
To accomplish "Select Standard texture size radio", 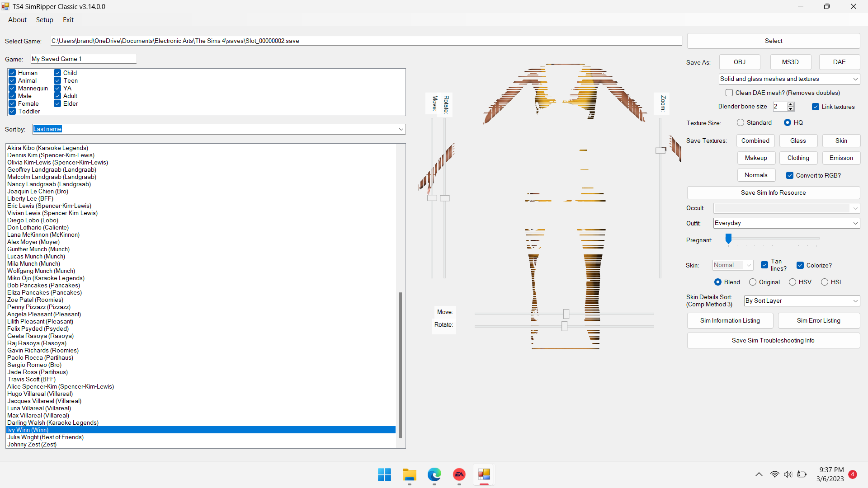I will [x=741, y=122].
